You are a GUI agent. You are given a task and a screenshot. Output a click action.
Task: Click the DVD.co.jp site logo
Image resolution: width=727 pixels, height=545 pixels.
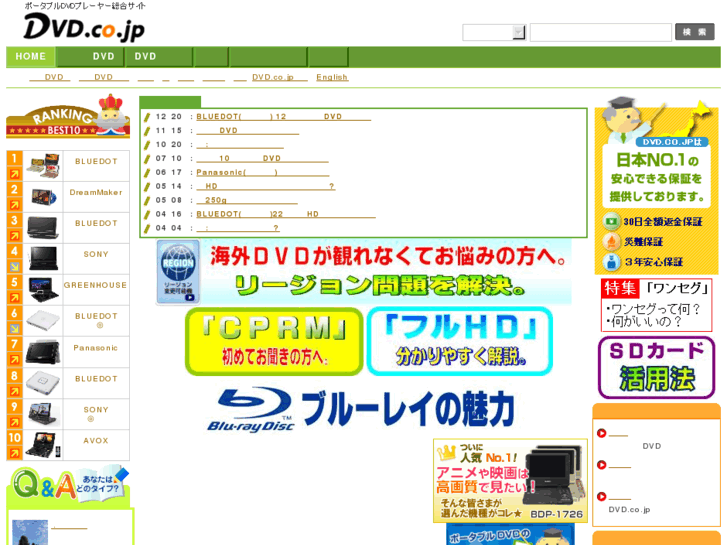click(84, 27)
